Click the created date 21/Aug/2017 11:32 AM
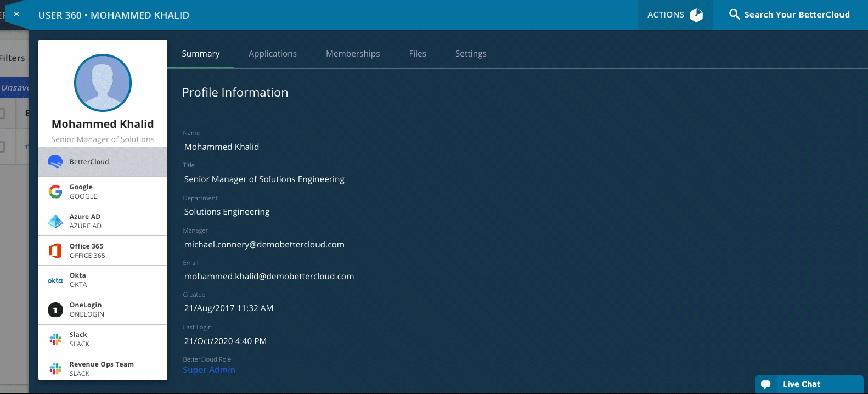The image size is (868, 394). click(229, 308)
